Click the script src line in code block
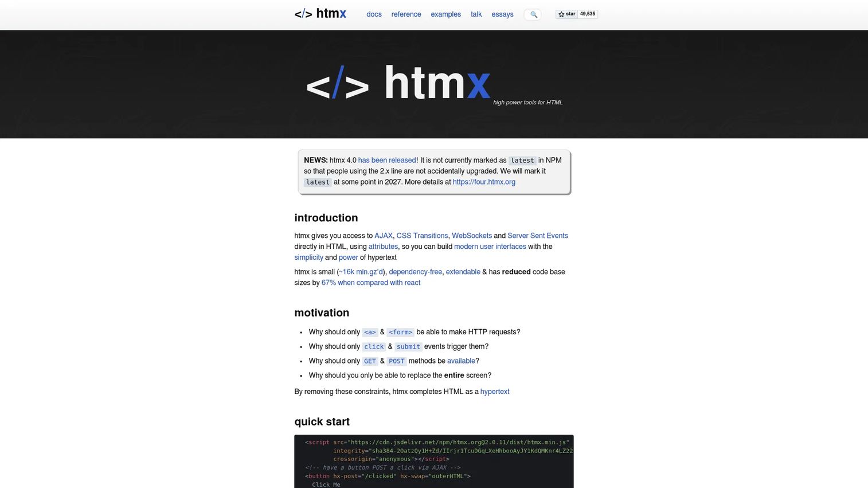The height and width of the screenshot is (488, 868). coord(437,442)
